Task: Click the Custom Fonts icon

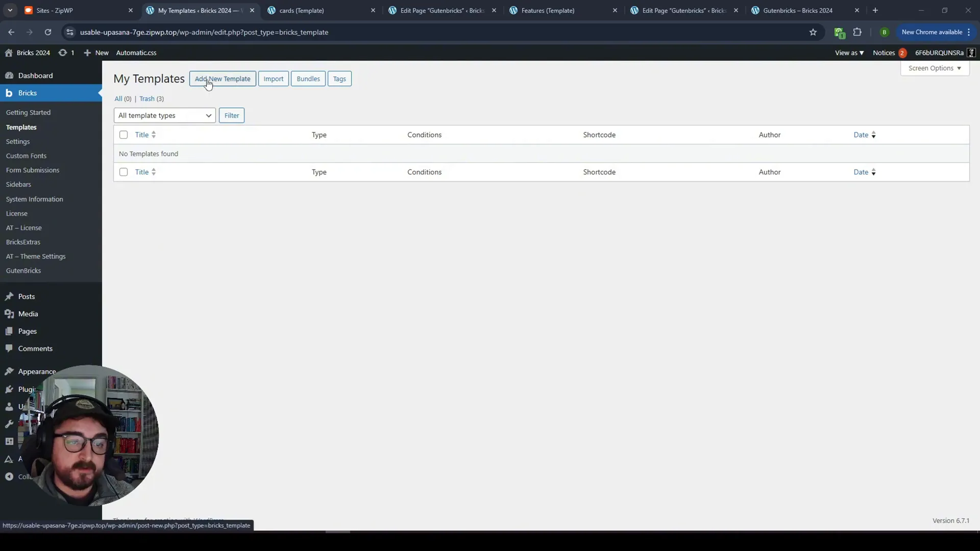Action: point(26,156)
